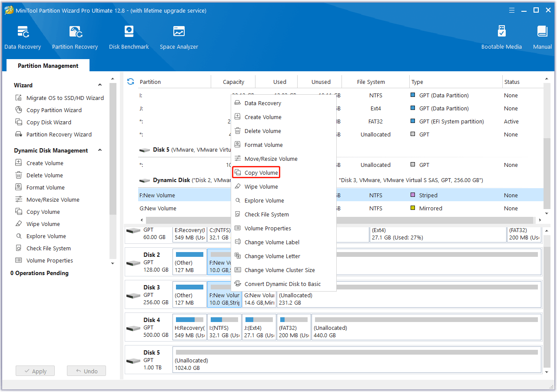Click the sidebar scroll down arrow
Screen dimensions: 557x392
point(113,263)
